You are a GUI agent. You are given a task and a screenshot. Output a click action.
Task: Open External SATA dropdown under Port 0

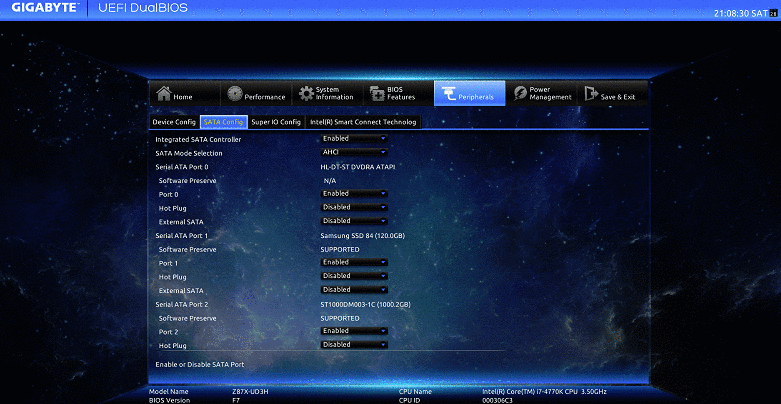354,221
